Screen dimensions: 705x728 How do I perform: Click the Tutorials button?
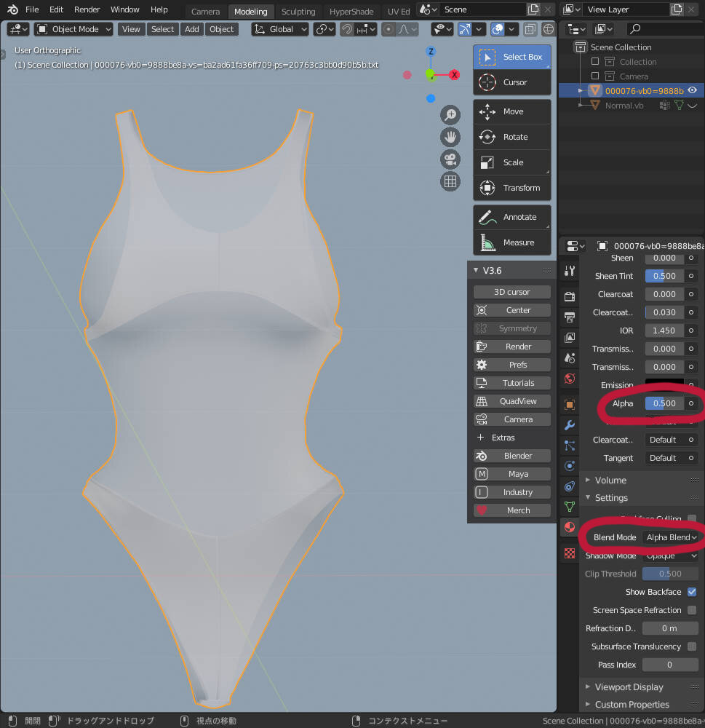point(512,383)
